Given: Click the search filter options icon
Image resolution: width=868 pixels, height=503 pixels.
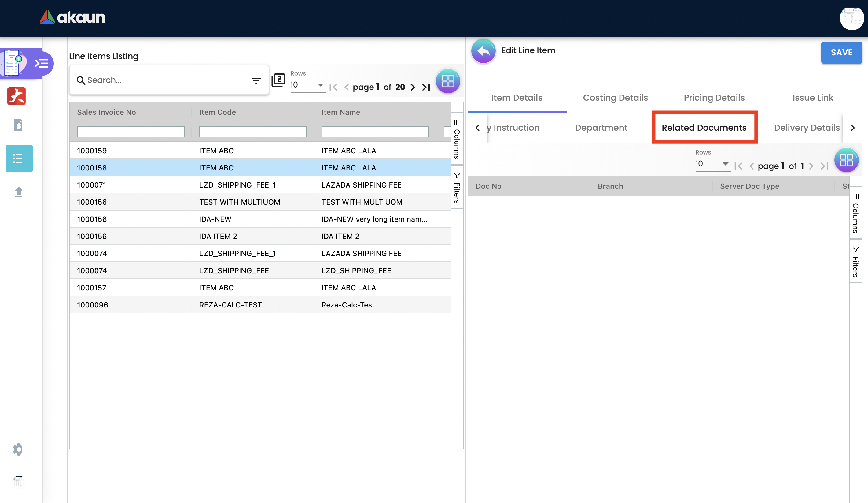Looking at the screenshot, I should point(256,80).
